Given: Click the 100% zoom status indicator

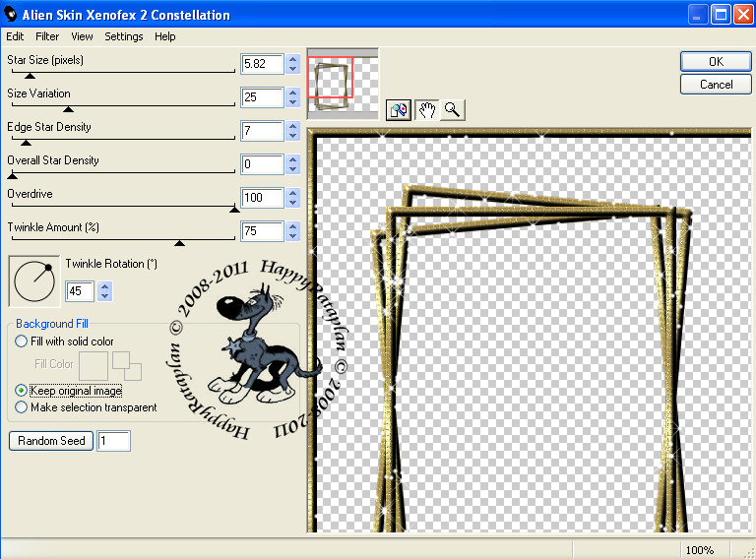Looking at the screenshot, I should tap(700, 550).
